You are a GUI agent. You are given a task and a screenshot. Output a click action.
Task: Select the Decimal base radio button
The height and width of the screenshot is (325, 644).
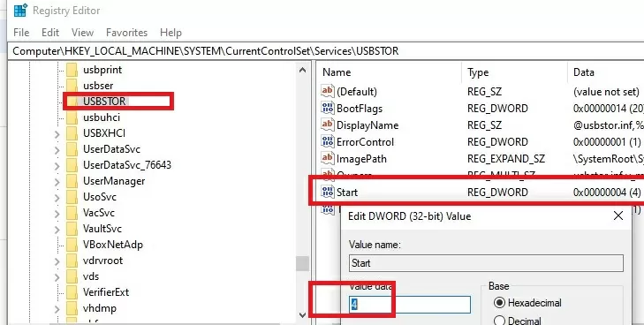coord(499,321)
